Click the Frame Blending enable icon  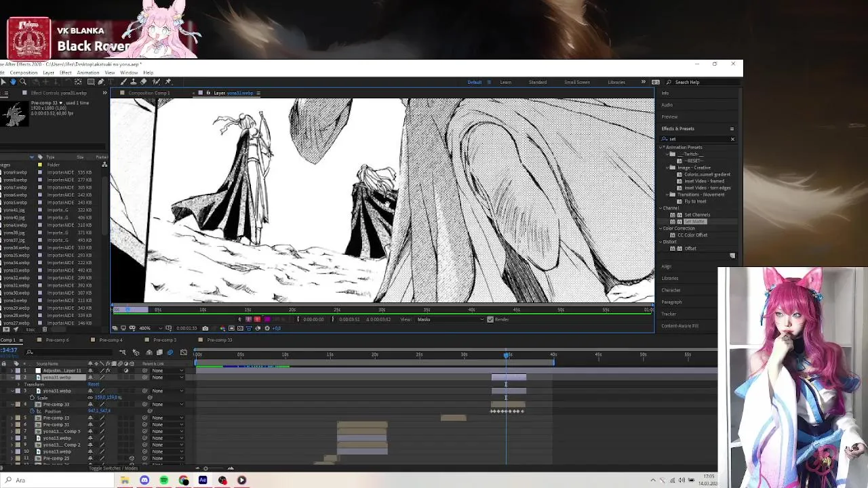[x=159, y=352]
